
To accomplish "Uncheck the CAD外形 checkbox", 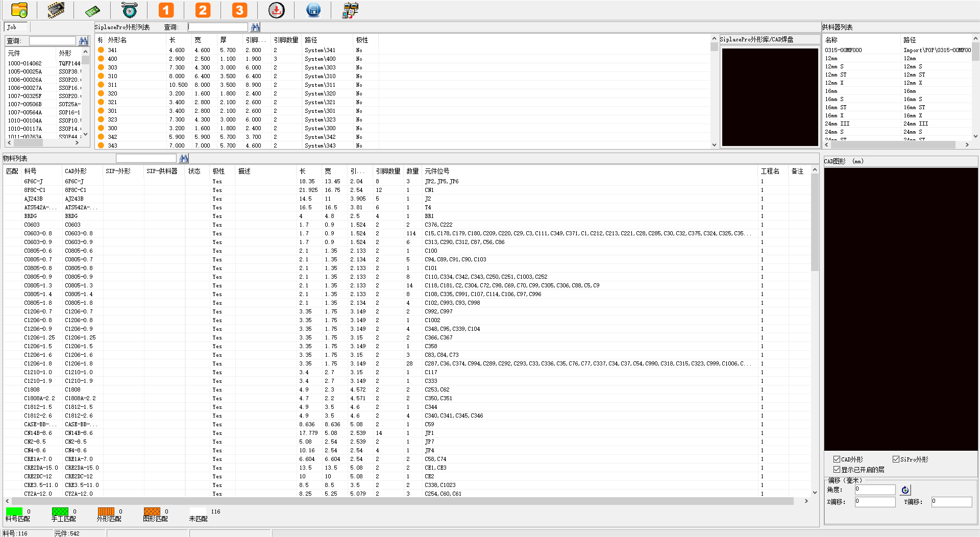I will (x=837, y=459).
